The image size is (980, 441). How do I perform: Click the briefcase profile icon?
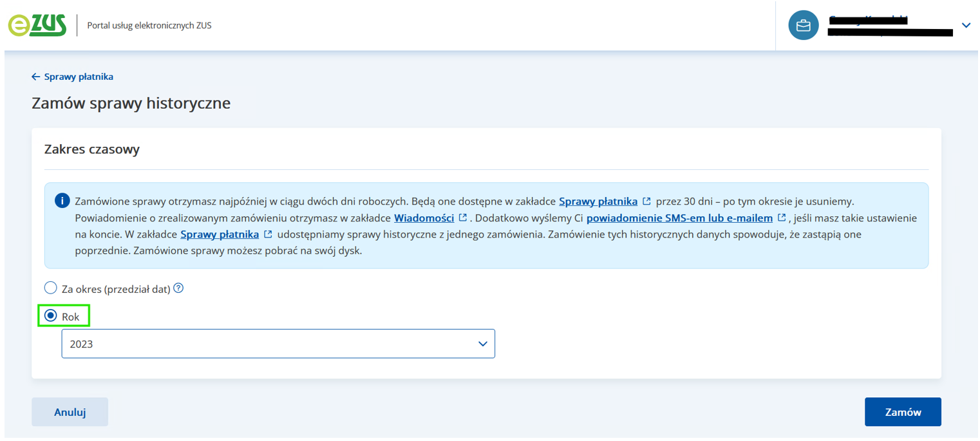803,26
